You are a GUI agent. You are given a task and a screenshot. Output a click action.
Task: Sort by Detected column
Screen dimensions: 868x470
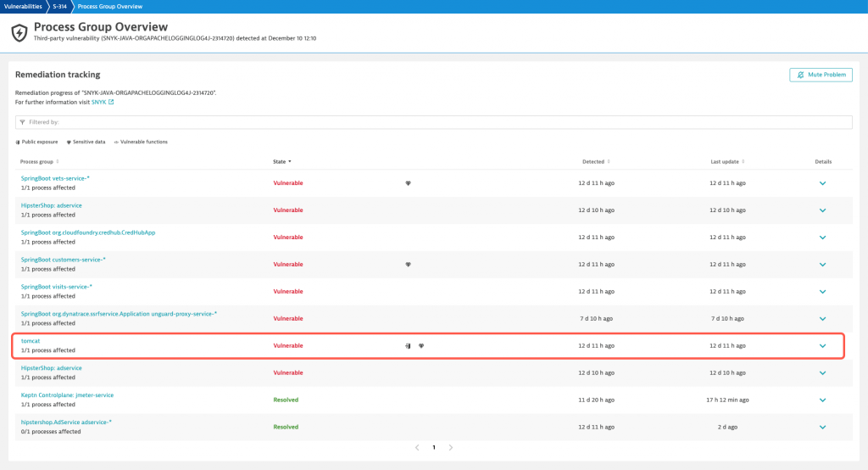[596, 162]
